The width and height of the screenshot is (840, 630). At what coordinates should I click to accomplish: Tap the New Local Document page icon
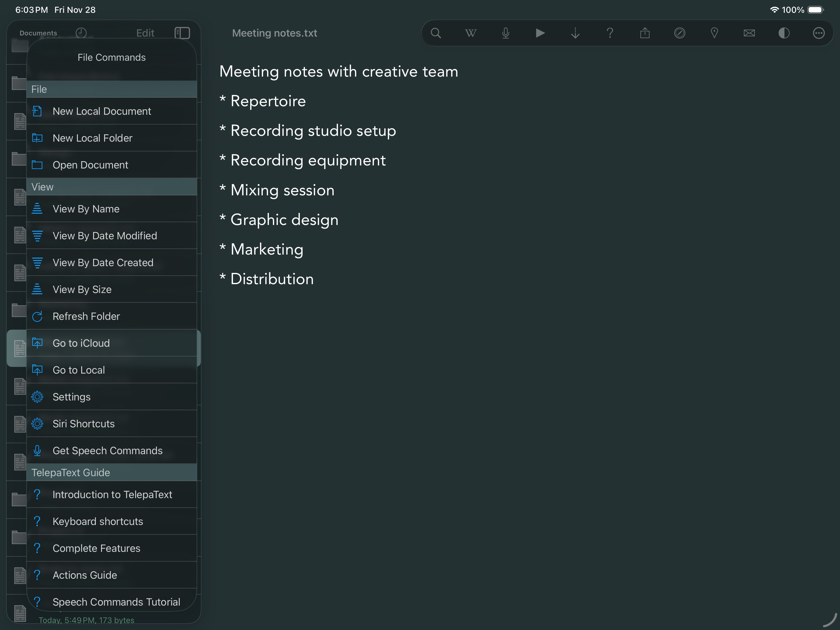(x=37, y=111)
